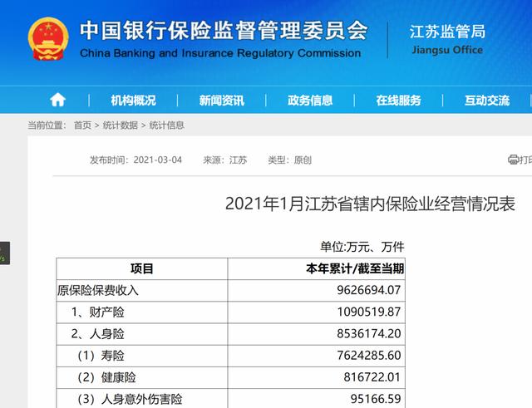Click the national emblem logo
This screenshot has height=408, width=532.
(x=48, y=39)
